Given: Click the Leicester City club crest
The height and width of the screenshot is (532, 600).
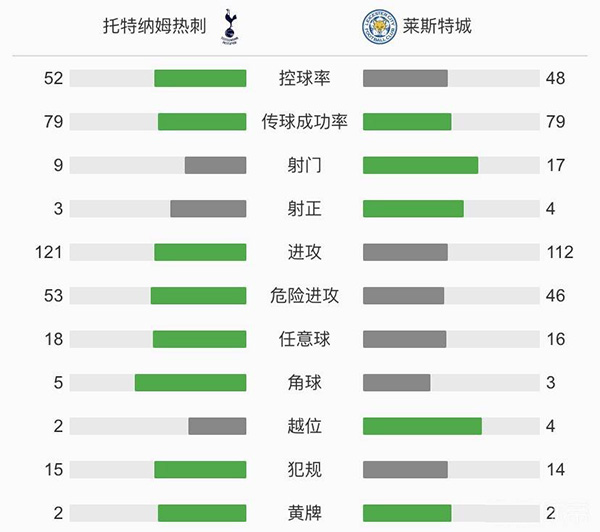Looking at the screenshot, I should pos(377,27).
